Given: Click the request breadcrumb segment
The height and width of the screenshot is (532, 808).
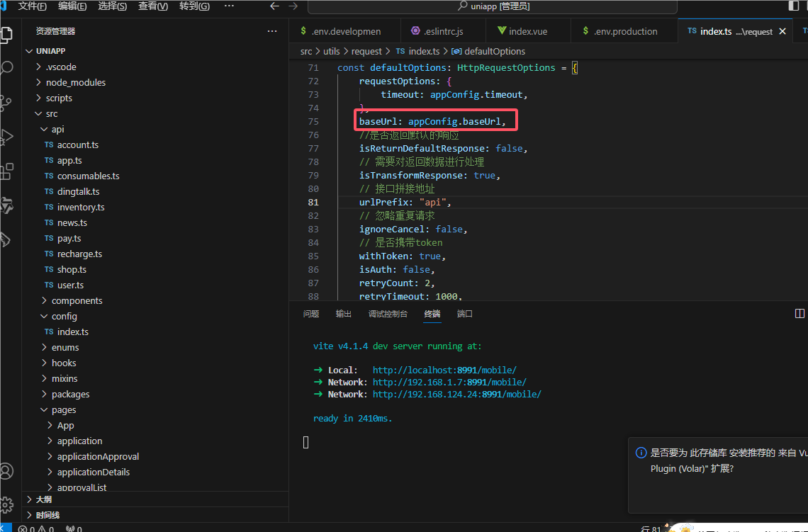Looking at the screenshot, I should tap(366, 52).
